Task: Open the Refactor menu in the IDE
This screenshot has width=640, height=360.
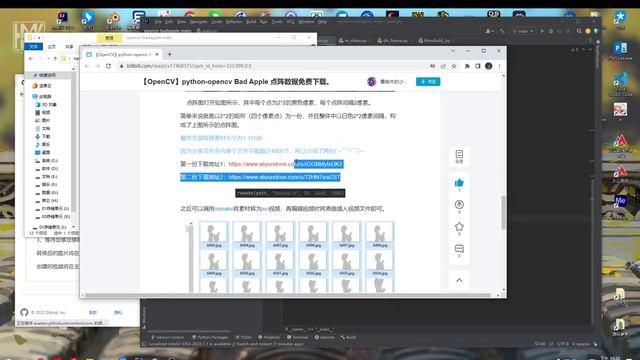Action: tap(234, 22)
